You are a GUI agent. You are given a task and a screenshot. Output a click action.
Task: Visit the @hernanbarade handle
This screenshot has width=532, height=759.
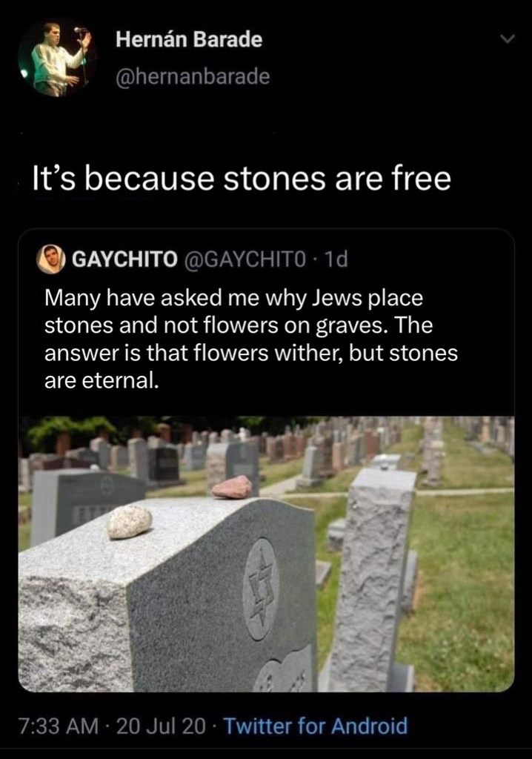point(193,76)
